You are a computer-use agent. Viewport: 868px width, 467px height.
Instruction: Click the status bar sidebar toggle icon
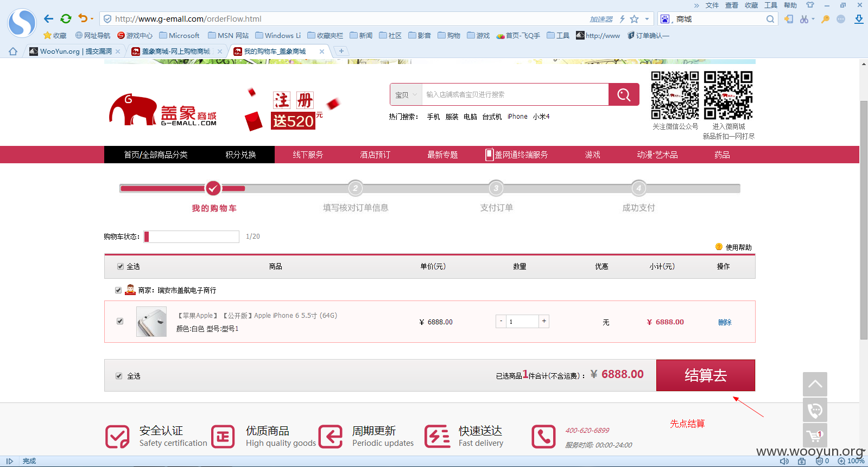[x=9, y=461]
